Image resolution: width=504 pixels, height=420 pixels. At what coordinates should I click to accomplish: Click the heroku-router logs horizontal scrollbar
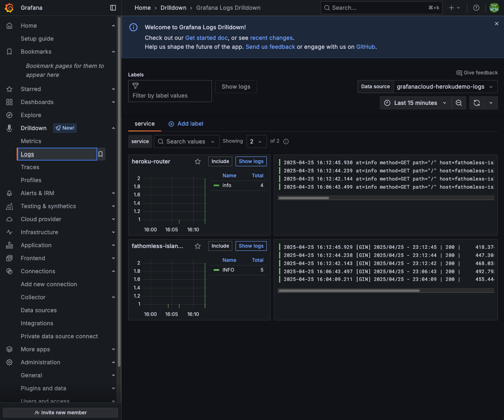(303, 198)
